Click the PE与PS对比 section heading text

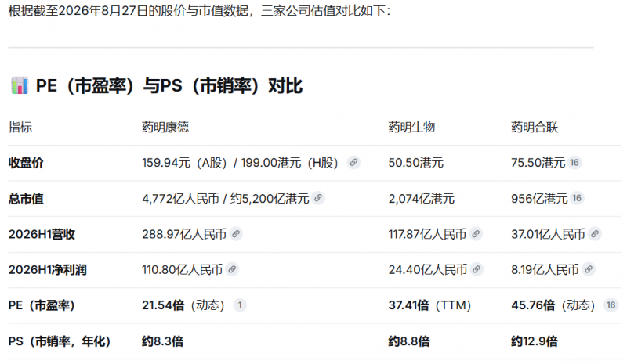click(x=169, y=86)
